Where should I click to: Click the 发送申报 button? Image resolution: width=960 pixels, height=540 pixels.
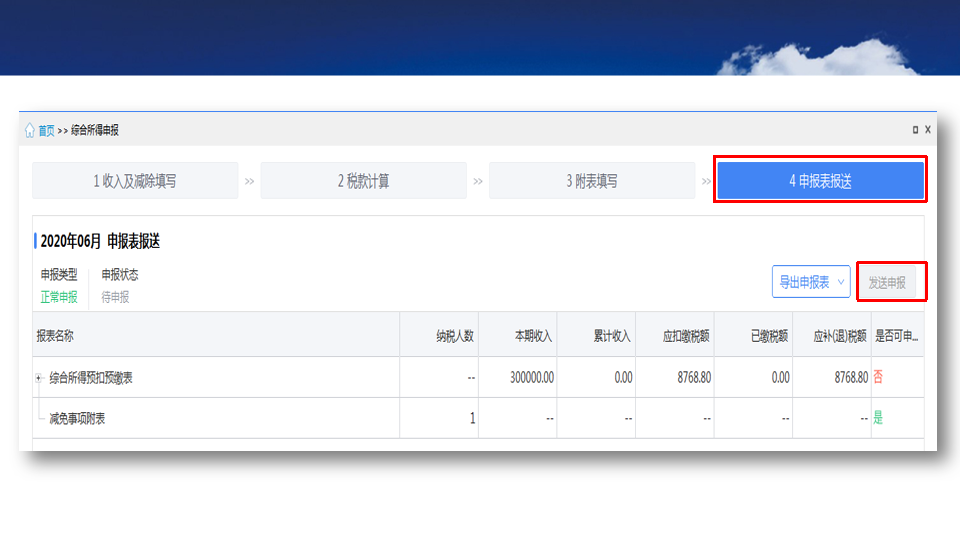(887, 282)
